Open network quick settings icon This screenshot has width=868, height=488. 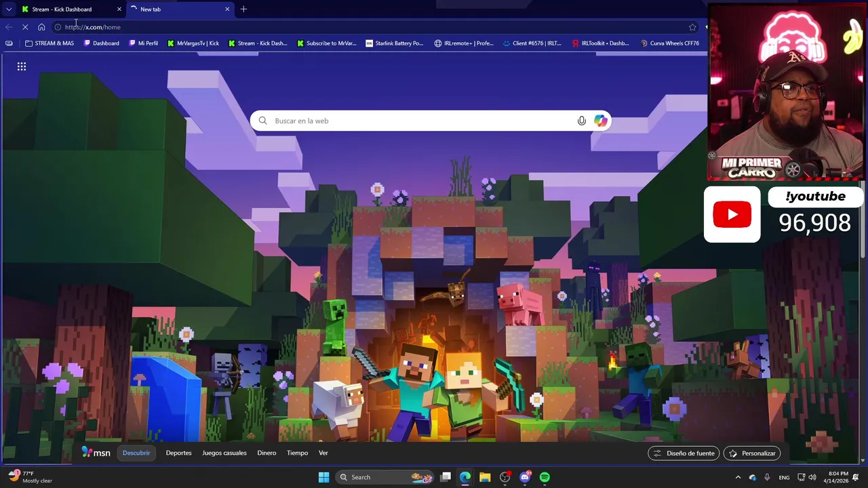click(801, 477)
